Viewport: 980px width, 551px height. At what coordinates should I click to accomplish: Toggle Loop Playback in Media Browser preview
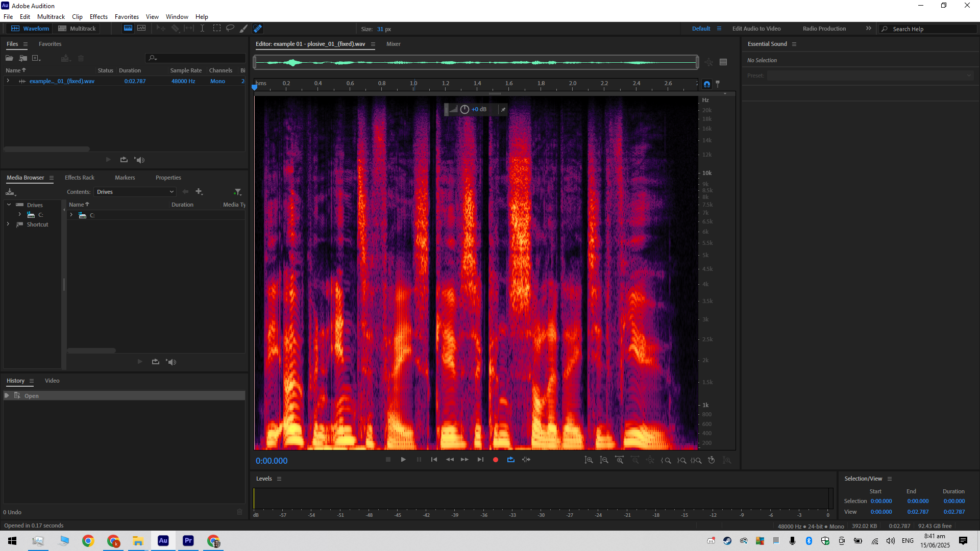coord(156,362)
